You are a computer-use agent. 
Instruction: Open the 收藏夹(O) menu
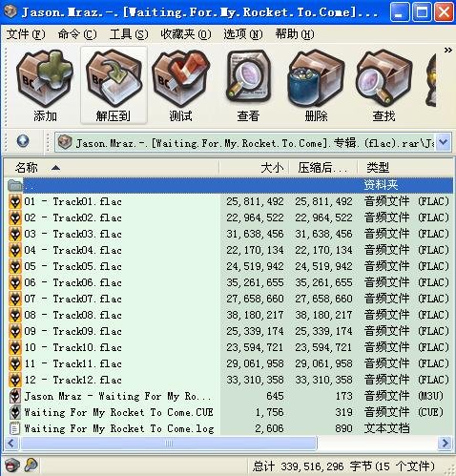pyautogui.click(x=186, y=34)
